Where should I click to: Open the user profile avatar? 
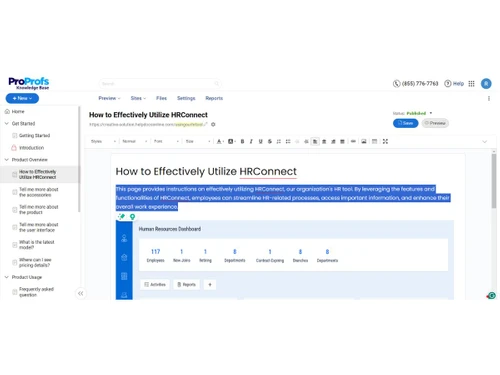[486, 84]
